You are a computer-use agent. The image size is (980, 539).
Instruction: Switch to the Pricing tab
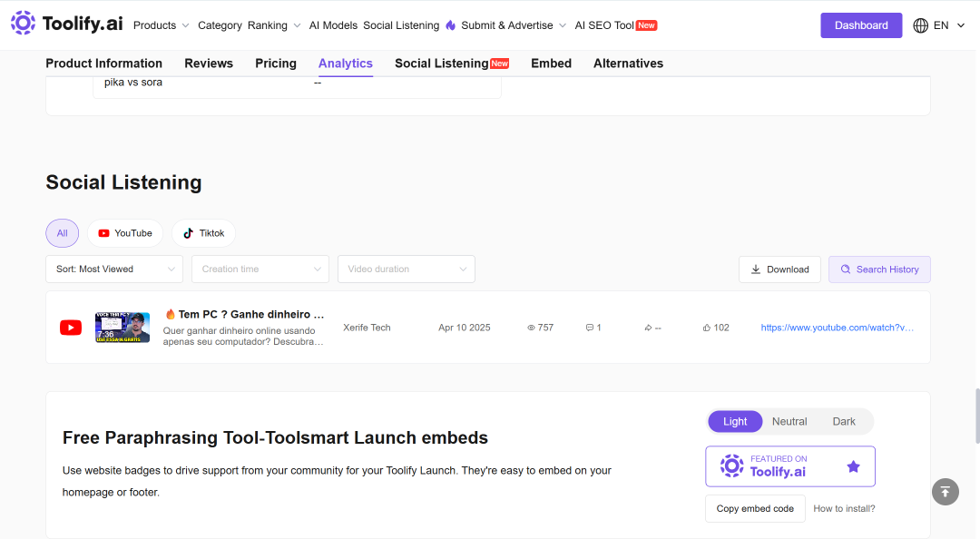coord(276,64)
